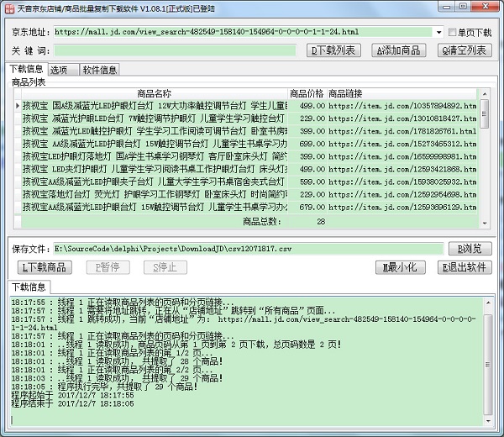Click link cell item.jd.com/10357894892

tap(402, 106)
